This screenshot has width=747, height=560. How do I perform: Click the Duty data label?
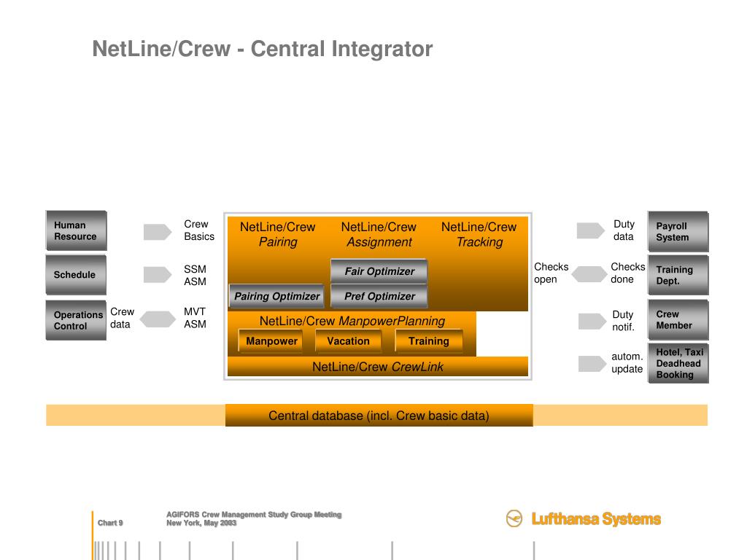624,230
